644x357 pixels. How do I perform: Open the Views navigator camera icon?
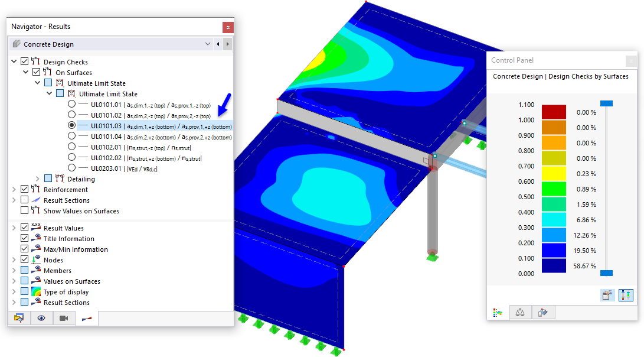(x=64, y=318)
